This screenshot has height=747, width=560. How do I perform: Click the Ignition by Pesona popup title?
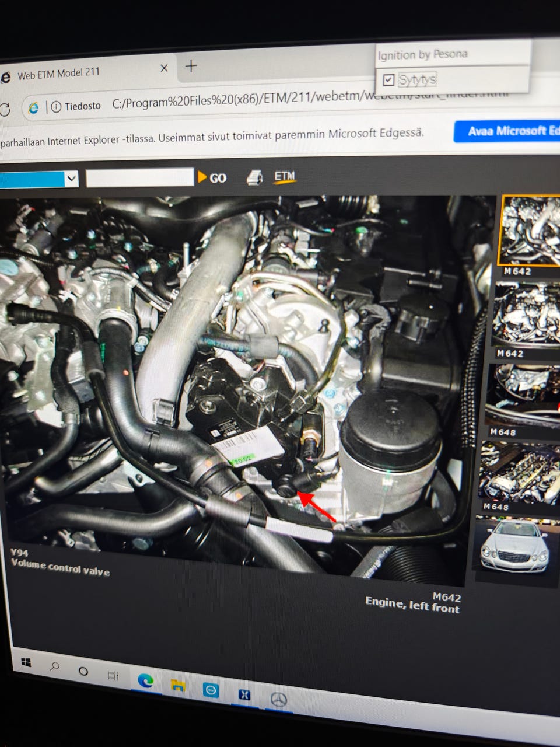click(422, 54)
